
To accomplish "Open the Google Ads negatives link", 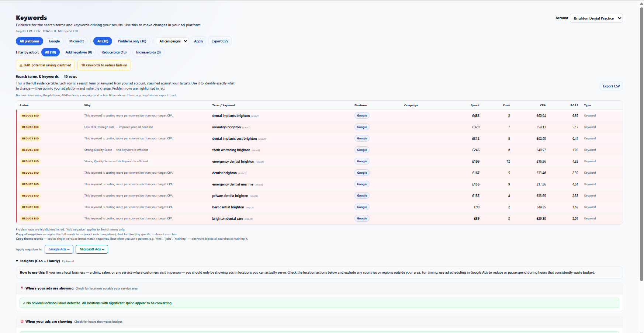I will 59,249.
